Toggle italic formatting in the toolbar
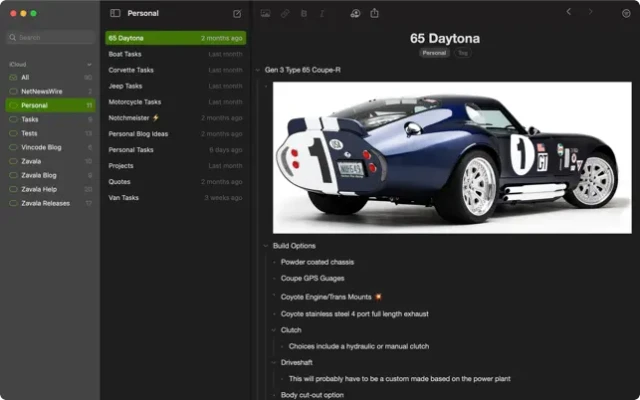The height and width of the screenshot is (400, 640). tap(322, 14)
